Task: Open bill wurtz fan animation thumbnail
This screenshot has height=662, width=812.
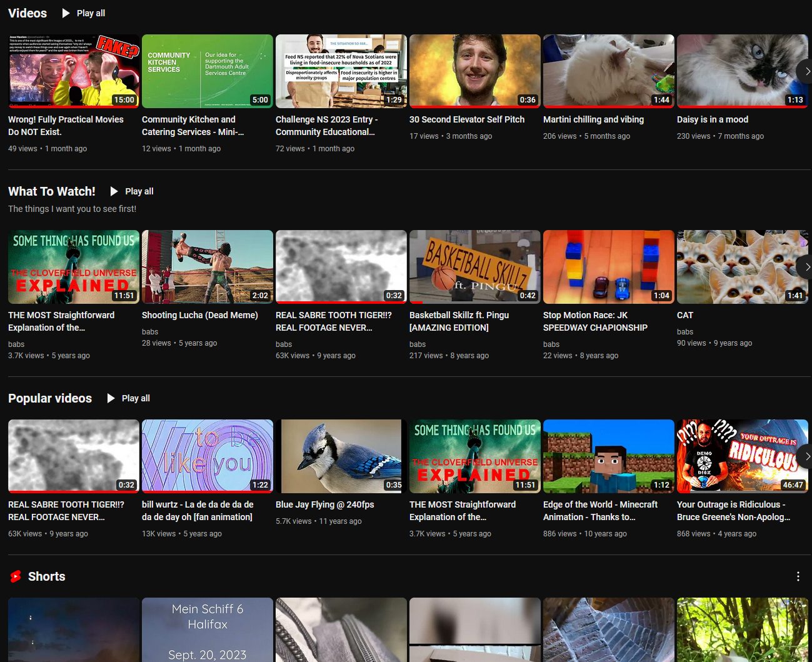Action: 208,456
